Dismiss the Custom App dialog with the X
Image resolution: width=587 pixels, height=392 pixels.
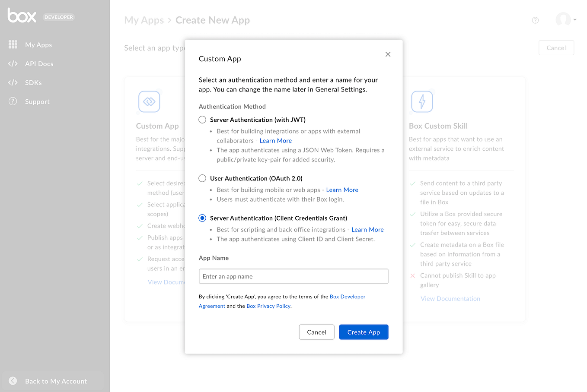point(388,54)
